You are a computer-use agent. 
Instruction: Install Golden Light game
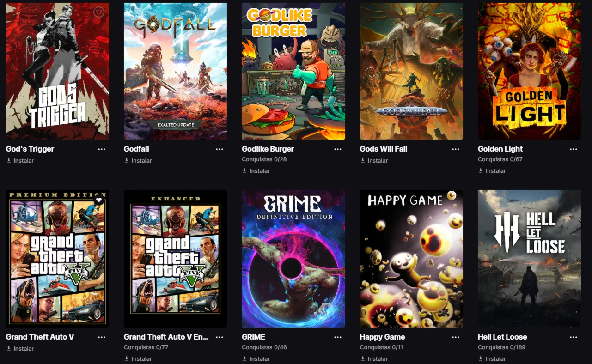pyautogui.click(x=492, y=171)
